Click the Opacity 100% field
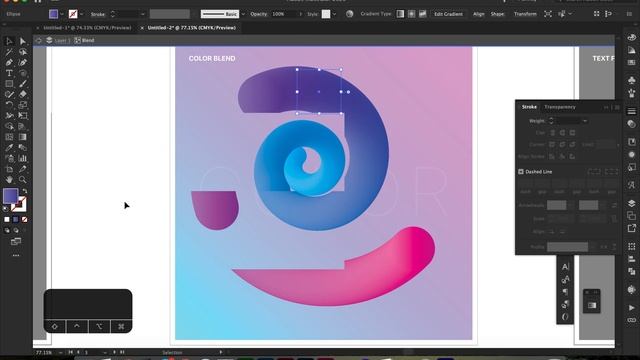 pyautogui.click(x=284, y=14)
